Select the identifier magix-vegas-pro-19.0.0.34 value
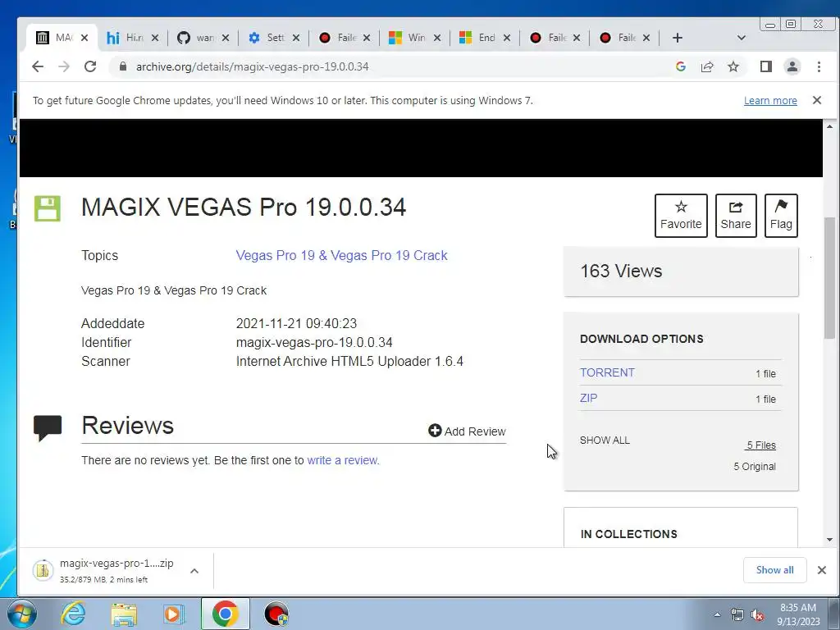Viewport: 840px width, 630px height. click(x=314, y=342)
